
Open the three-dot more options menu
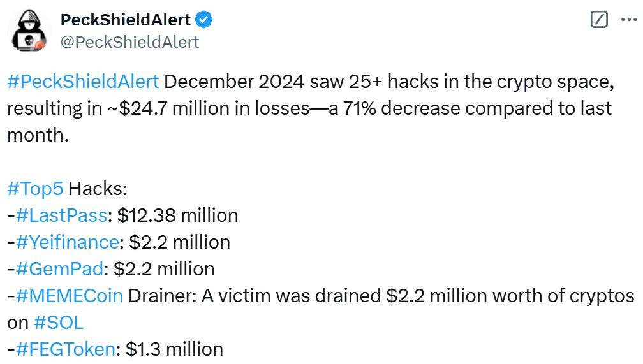pyautogui.click(x=629, y=19)
